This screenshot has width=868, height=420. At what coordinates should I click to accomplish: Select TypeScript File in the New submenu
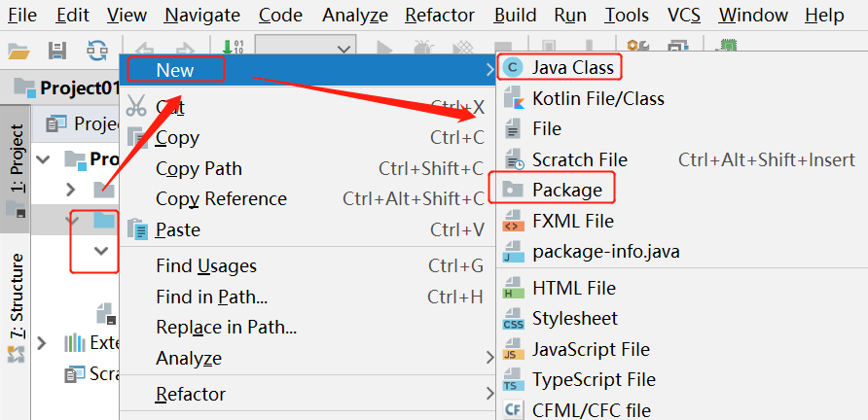pos(594,379)
